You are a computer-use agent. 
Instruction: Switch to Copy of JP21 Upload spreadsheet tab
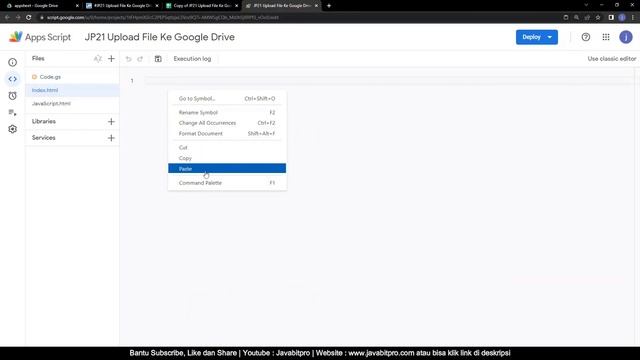(202, 6)
